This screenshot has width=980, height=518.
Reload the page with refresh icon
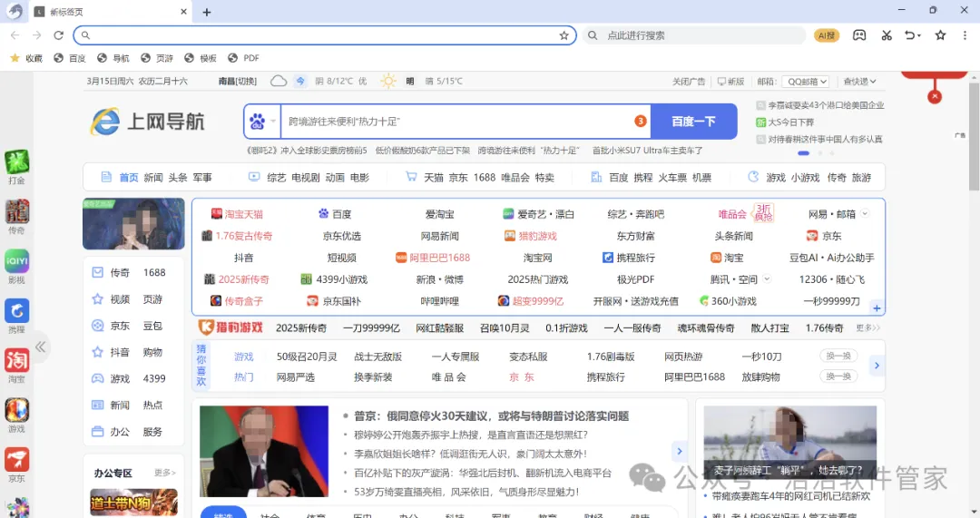click(x=59, y=35)
